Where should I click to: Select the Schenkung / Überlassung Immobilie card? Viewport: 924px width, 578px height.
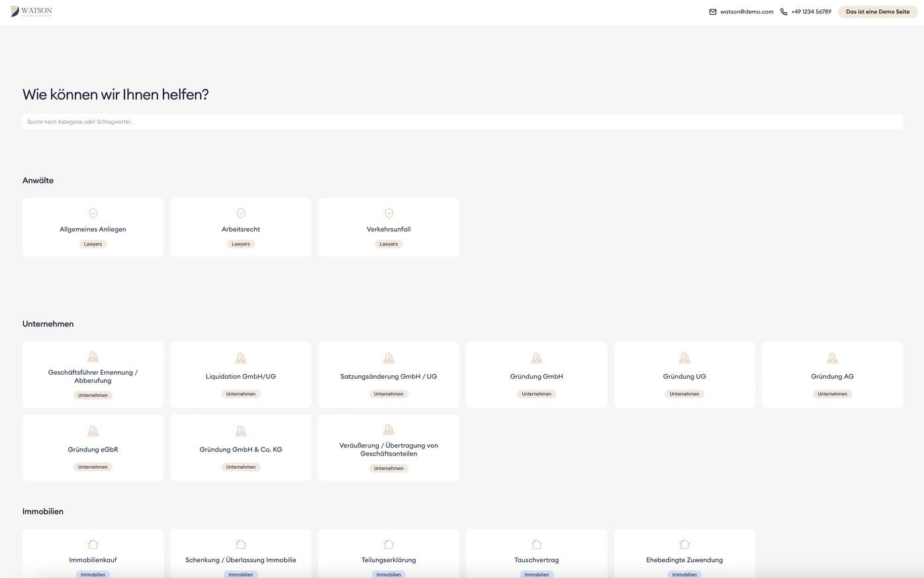[241, 554]
